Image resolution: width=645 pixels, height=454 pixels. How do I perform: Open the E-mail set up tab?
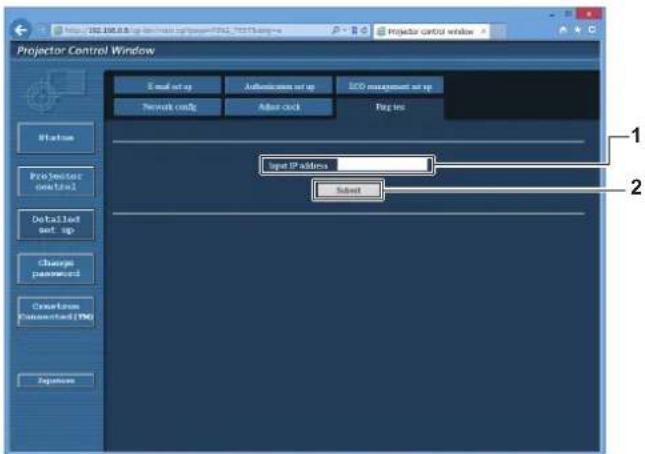(x=168, y=86)
